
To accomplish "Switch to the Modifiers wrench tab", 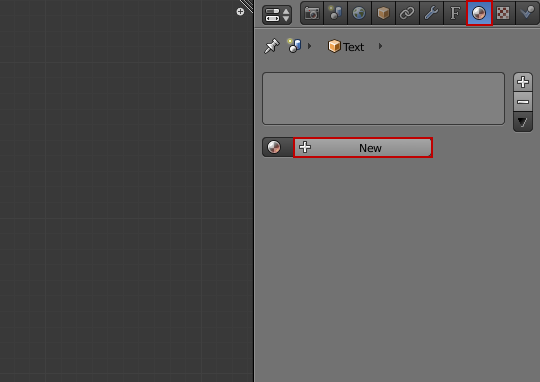I will [x=431, y=13].
